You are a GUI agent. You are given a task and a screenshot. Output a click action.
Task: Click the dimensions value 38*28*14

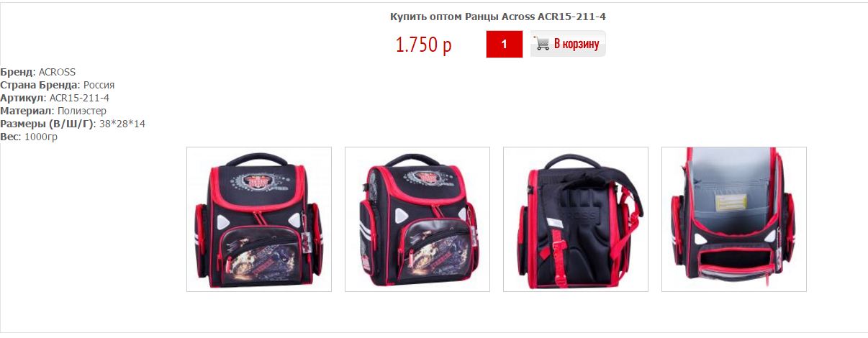122,124
